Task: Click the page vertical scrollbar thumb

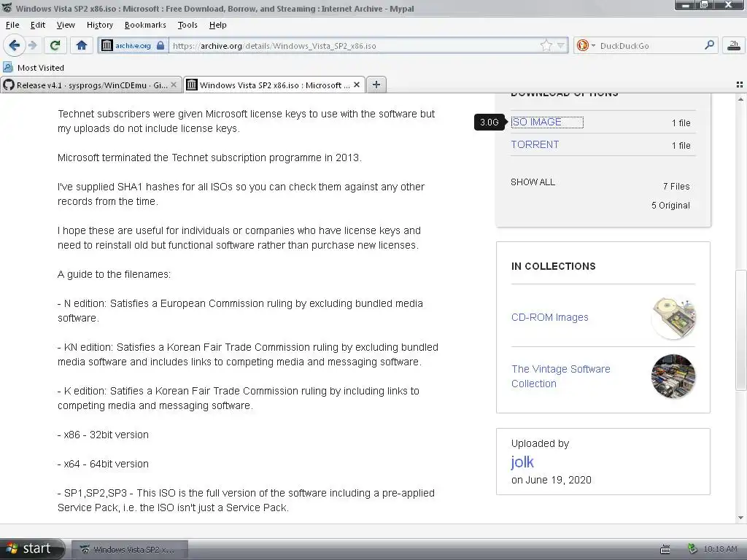Action: 740,330
